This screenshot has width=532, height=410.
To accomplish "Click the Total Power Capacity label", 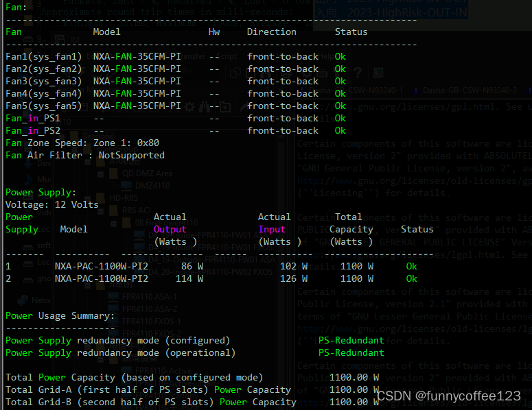I will [135, 378].
